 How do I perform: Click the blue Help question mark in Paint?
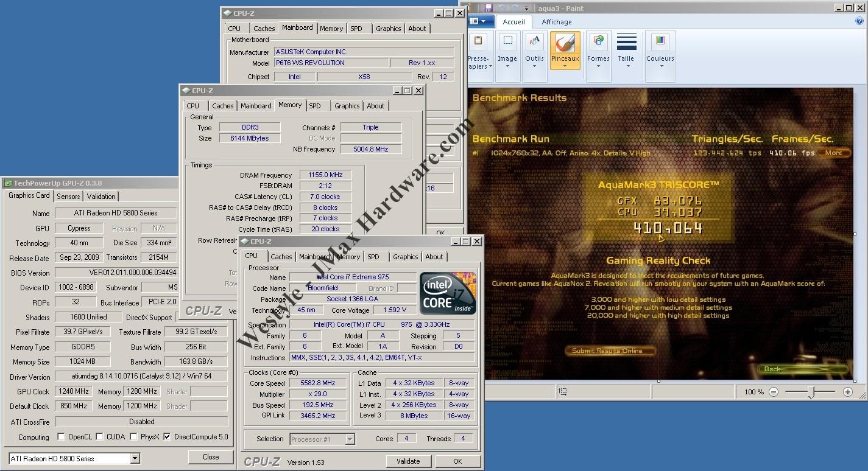click(859, 21)
